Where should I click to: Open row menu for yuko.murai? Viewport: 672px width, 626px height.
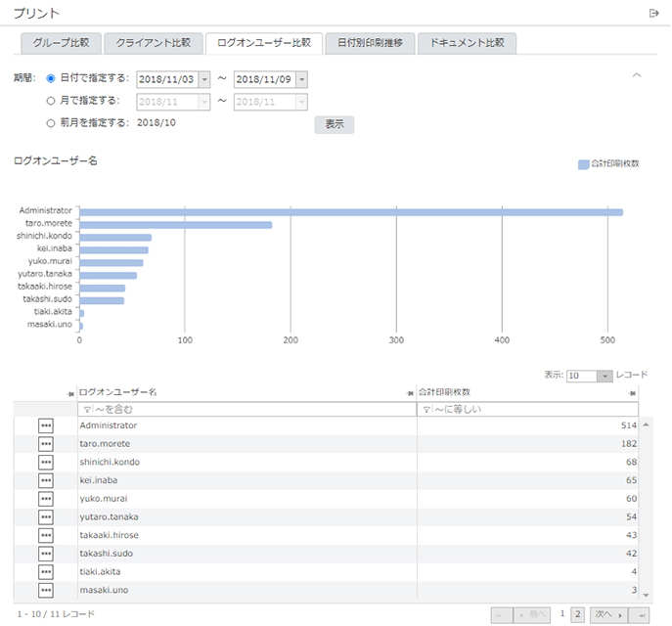click(46, 499)
